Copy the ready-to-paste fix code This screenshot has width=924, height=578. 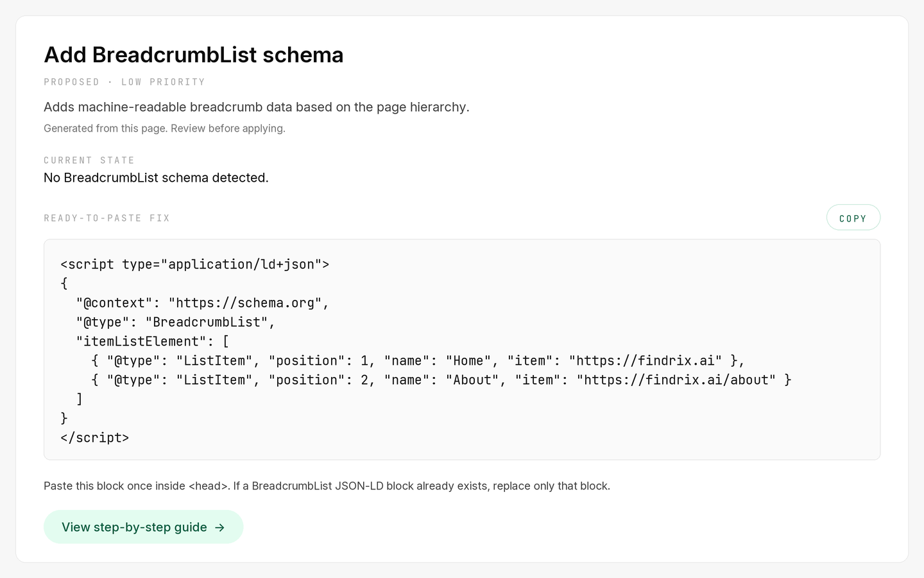(853, 218)
